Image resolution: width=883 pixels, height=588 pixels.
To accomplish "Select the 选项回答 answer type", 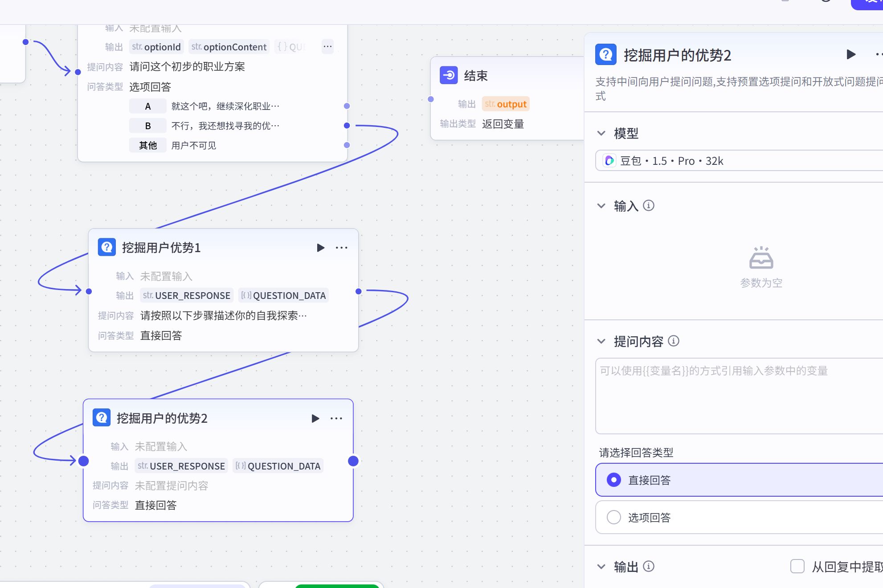I will click(614, 517).
